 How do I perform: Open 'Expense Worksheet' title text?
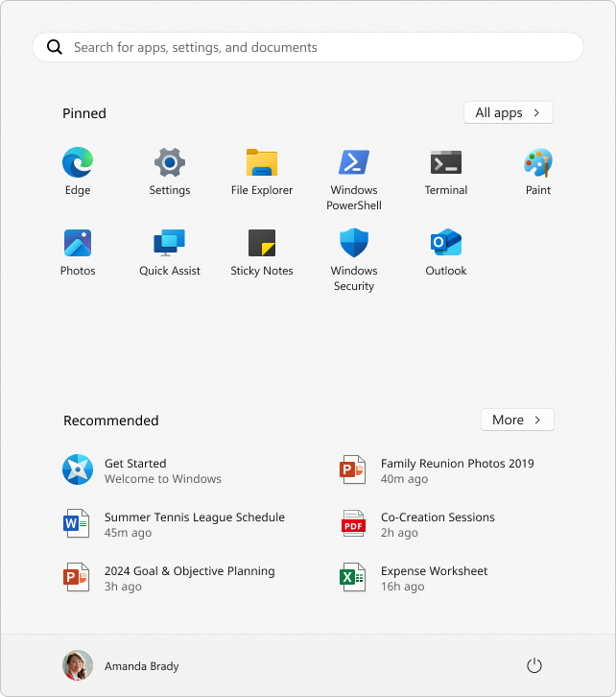[435, 571]
